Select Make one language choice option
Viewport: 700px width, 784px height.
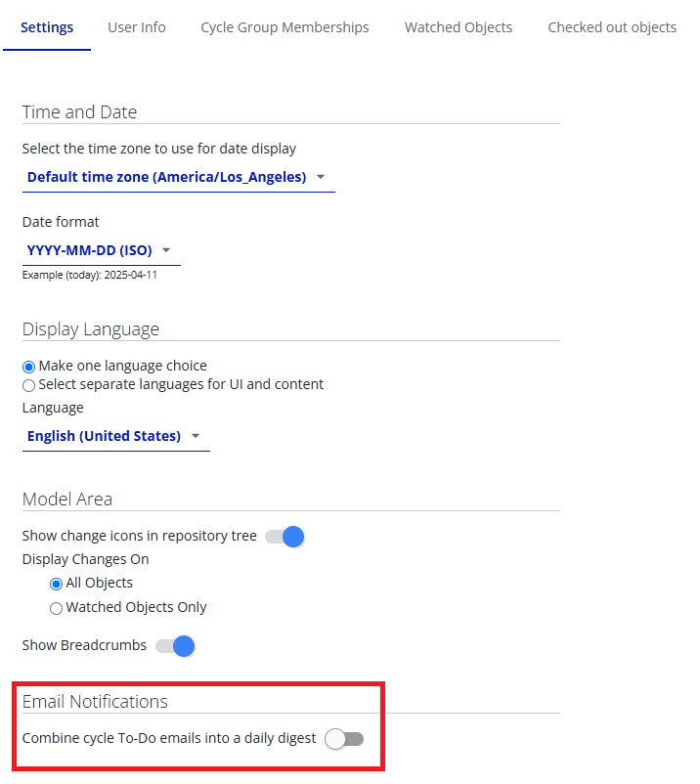tap(29, 366)
